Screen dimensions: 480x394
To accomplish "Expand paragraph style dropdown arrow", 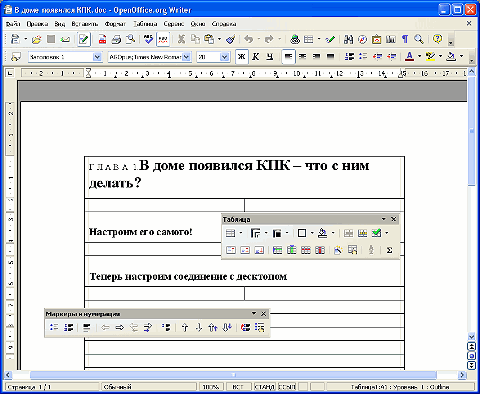I will [x=97, y=57].
